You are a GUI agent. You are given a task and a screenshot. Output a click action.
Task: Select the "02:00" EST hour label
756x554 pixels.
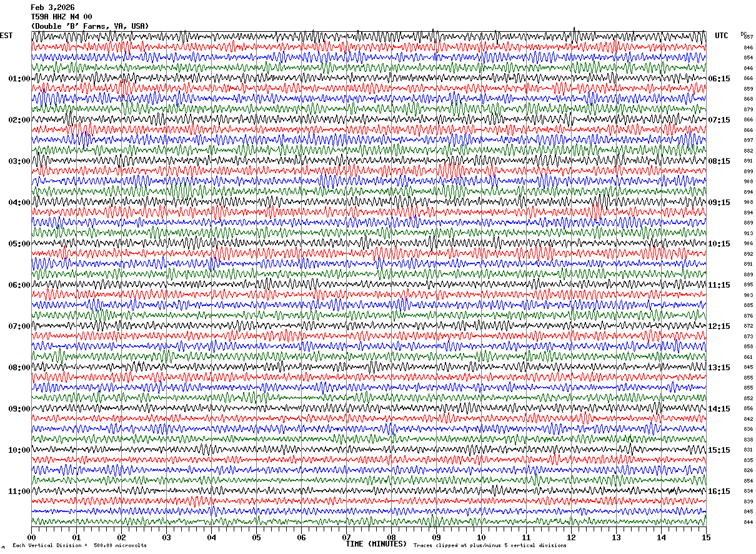19,120
